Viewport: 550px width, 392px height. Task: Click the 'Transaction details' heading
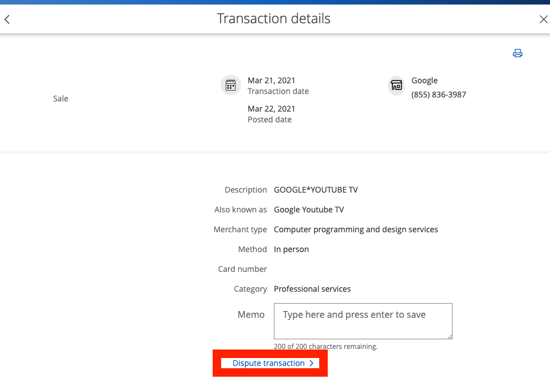click(274, 19)
